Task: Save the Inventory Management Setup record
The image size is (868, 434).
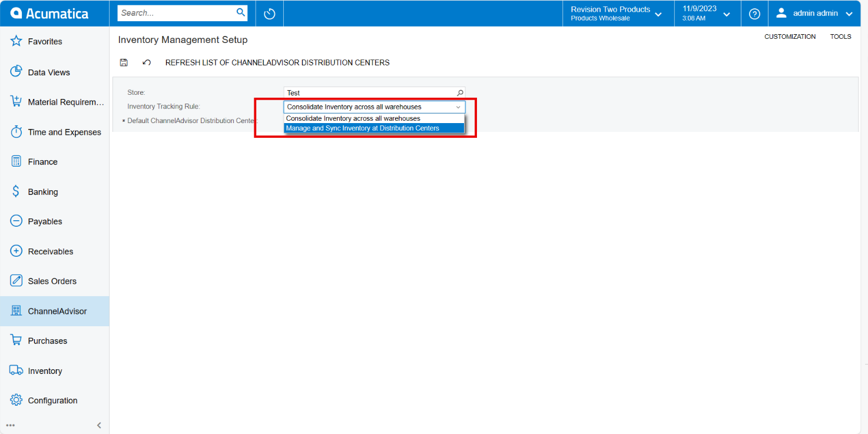Action: [x=124, y=62]
